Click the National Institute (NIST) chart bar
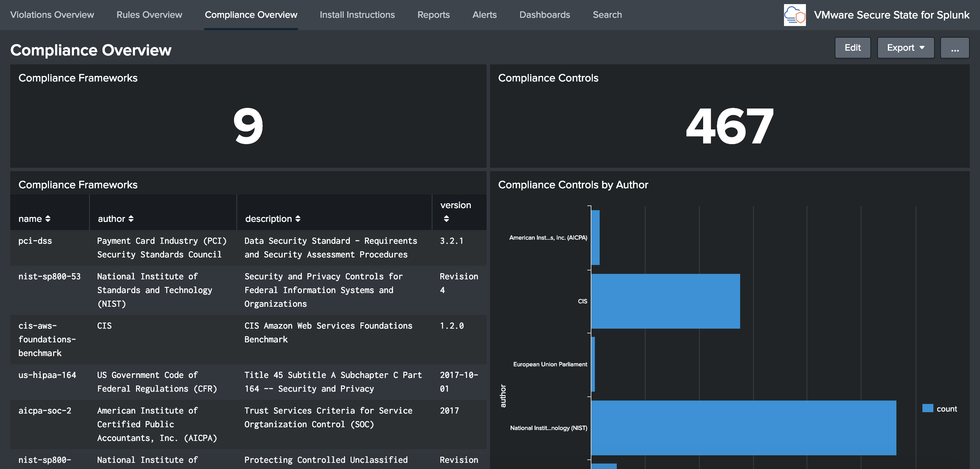This screenshot has width=980, height=469. point(743,428)
